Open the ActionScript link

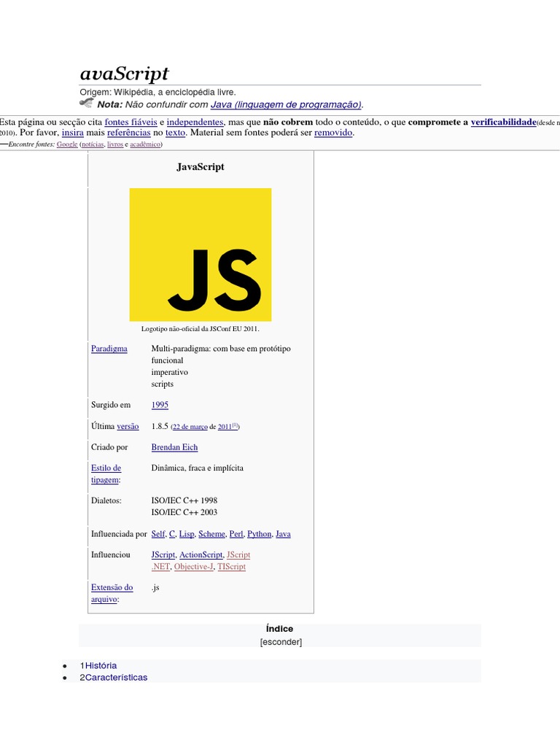[201, 555]
